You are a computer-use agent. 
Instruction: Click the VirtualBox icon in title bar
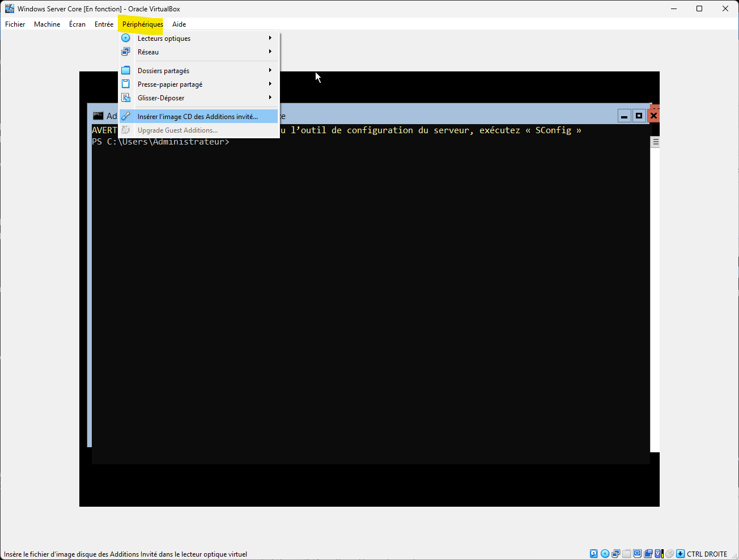9,9
